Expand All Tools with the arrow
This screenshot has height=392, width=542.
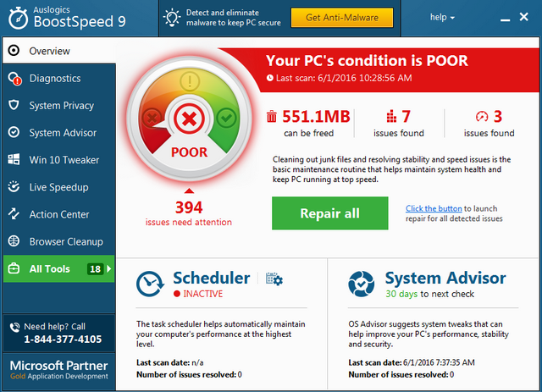109,268
